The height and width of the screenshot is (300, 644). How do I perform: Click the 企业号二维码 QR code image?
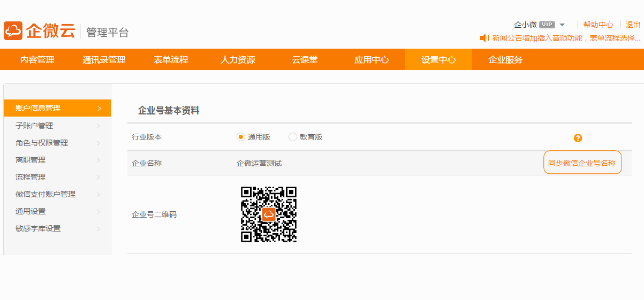click(269, 214)
